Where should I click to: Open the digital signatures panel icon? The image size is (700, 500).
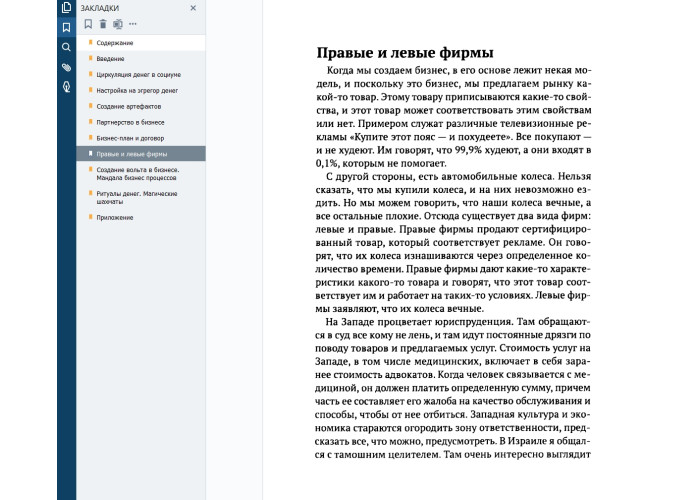pyautogui.click(x=66, y=87)
